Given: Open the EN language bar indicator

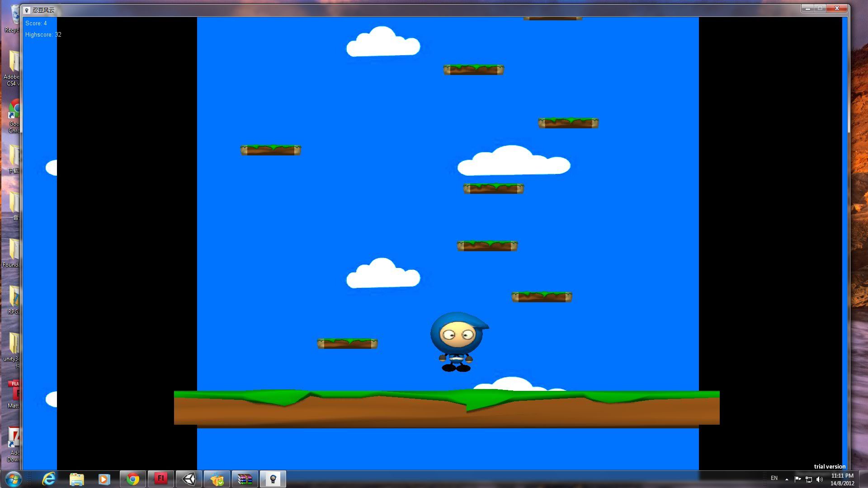Looking at the screenshot, I should click(x=774, y=479).
